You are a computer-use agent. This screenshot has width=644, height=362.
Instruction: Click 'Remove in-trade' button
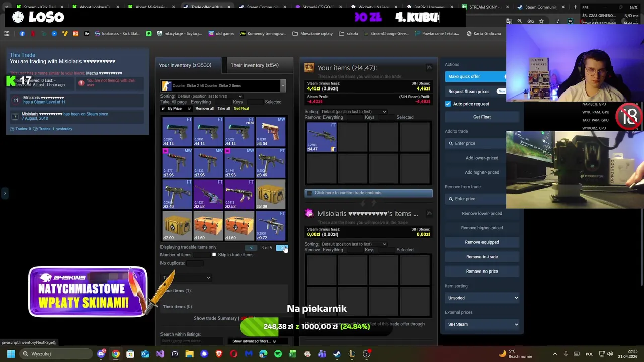pyautogui.click(x=482, y=257)
